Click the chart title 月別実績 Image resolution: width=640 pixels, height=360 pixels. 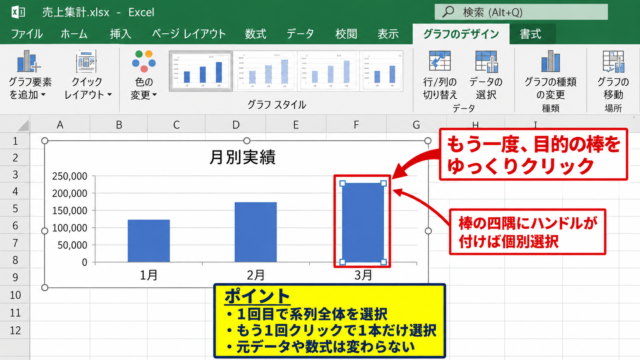coord(242,157)
